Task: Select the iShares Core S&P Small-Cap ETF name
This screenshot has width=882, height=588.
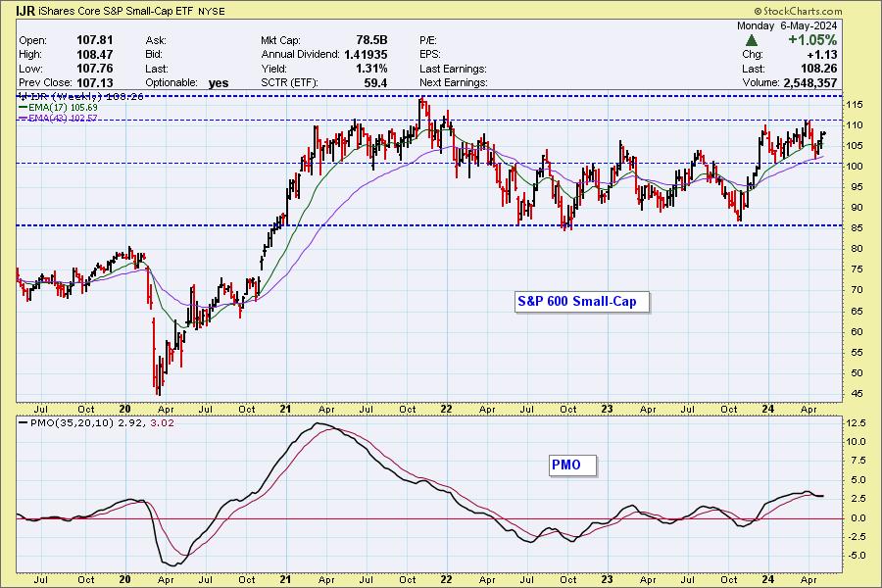Action: (x=116, y=11)
